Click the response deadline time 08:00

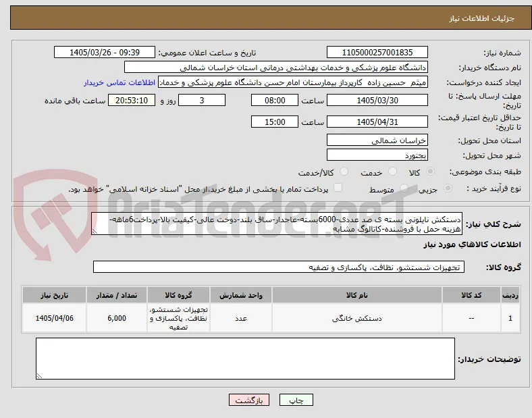275,101
